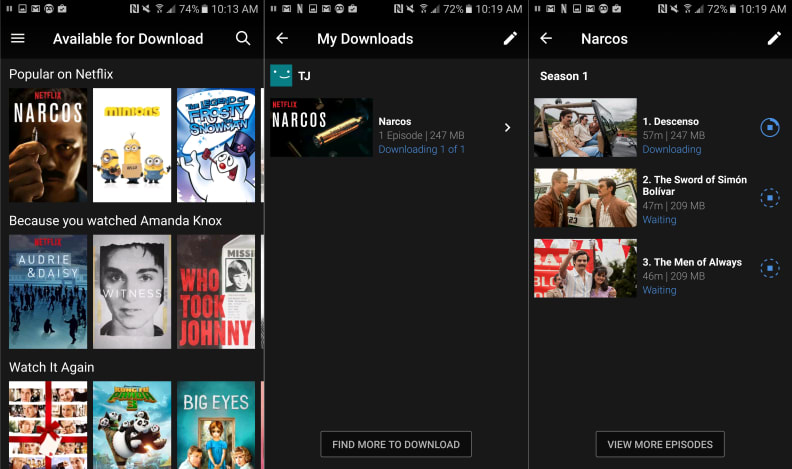Screen dimensions: 792x469
Task: Tap the 'Narcos' title in the My Downloads row
Action: click(x=394, y=122)
